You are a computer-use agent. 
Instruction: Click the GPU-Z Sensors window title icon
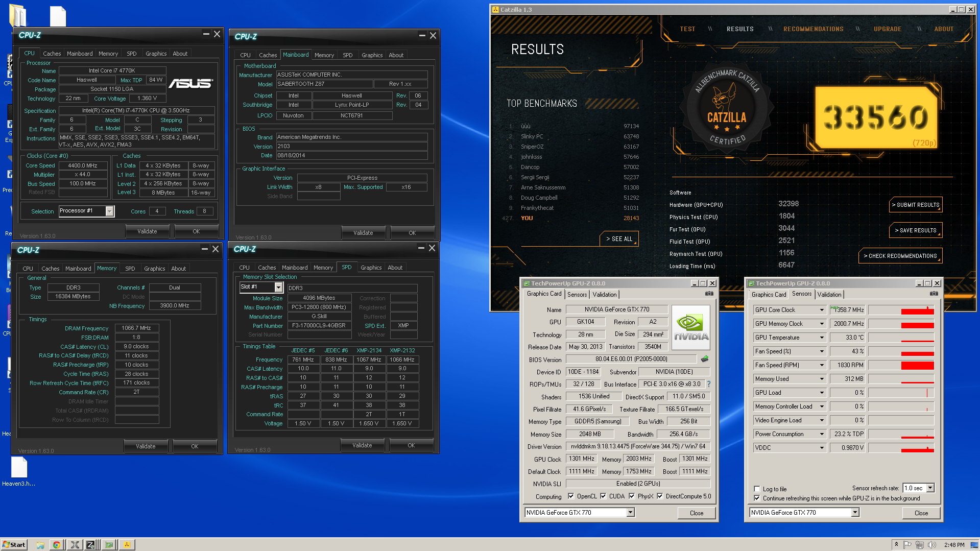tap(751, 283)
